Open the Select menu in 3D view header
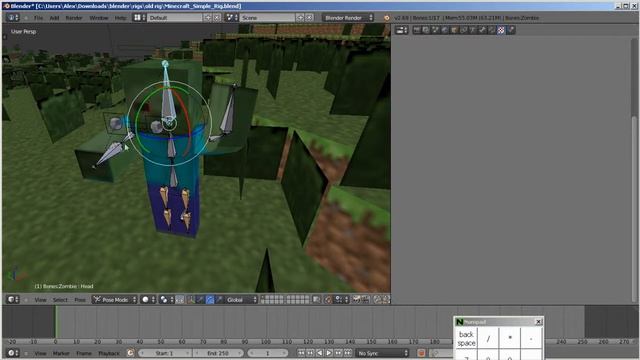This screenshot has width=640, height=360. pos(60,300)
